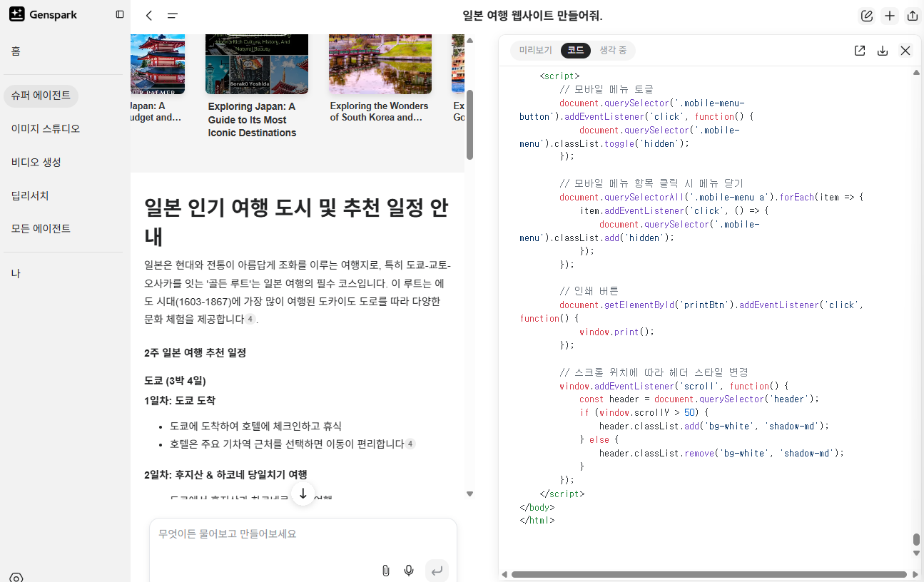This screenshot has height=582, width=924.
Task: Close the code preview panel
Action: [x=905, y=51]
